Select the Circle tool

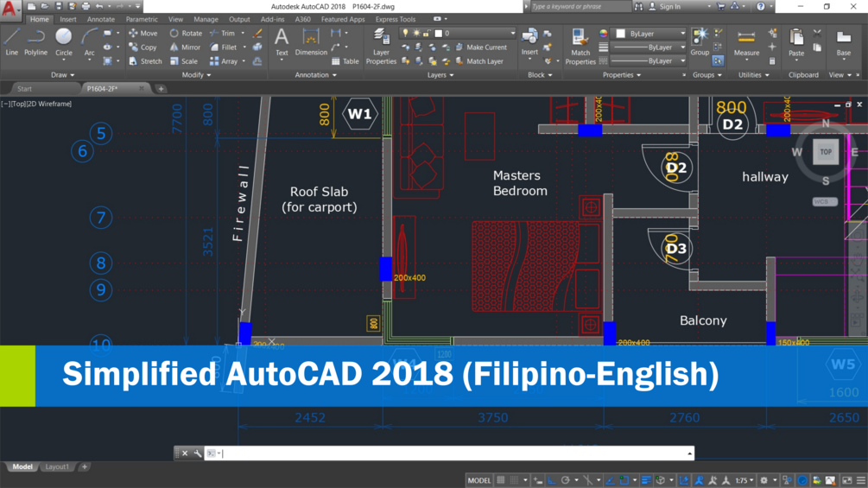pyautogui.click(x=64, y=42)
